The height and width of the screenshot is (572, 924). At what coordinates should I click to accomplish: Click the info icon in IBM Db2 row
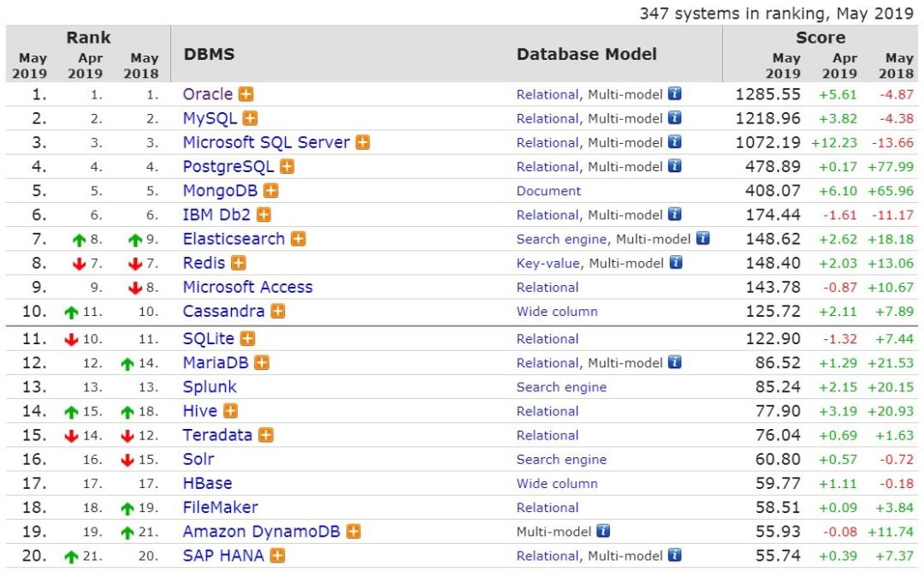(675, 215)
